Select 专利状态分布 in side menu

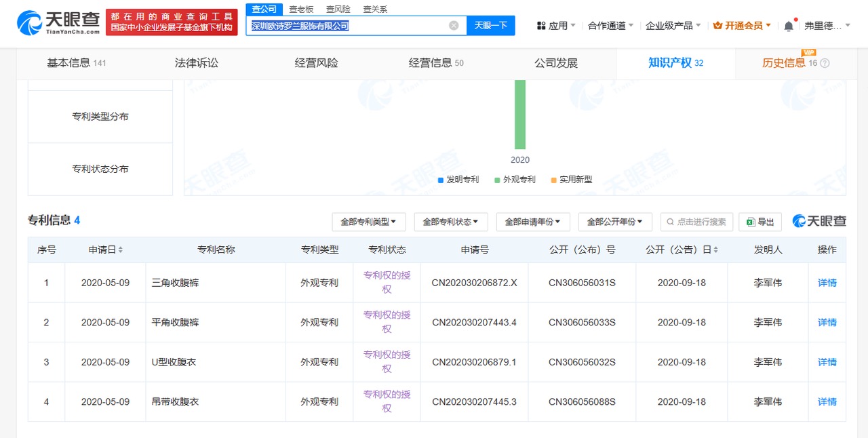(100, 169)
